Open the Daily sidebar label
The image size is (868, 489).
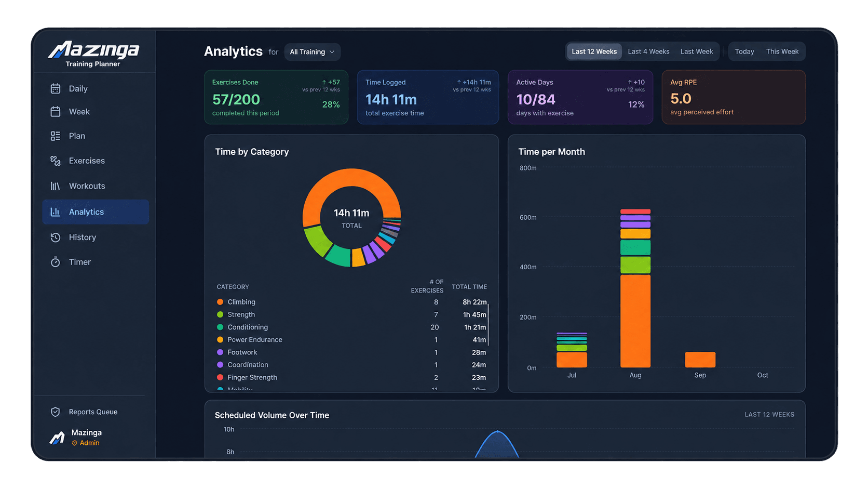(78, 89)
